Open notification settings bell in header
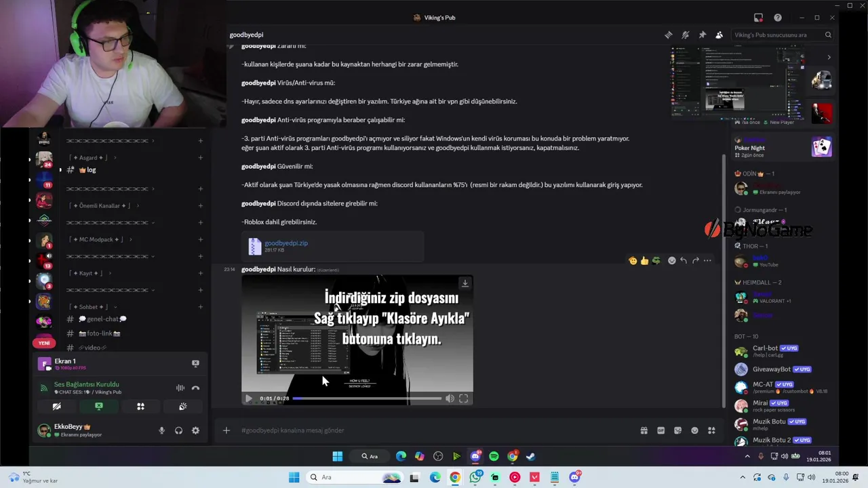Screen dimensions: 868x488 [x=686, y=35]
